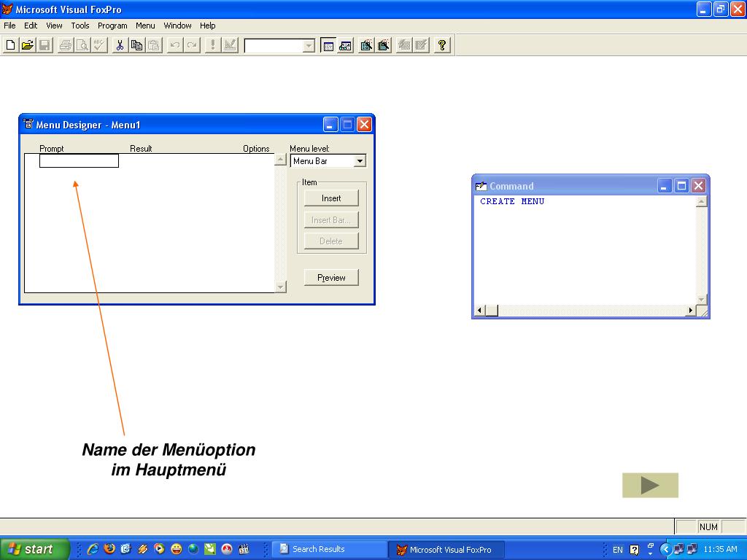747x560 pixels.
Task: Open the View menu
Action: [54, 26]
